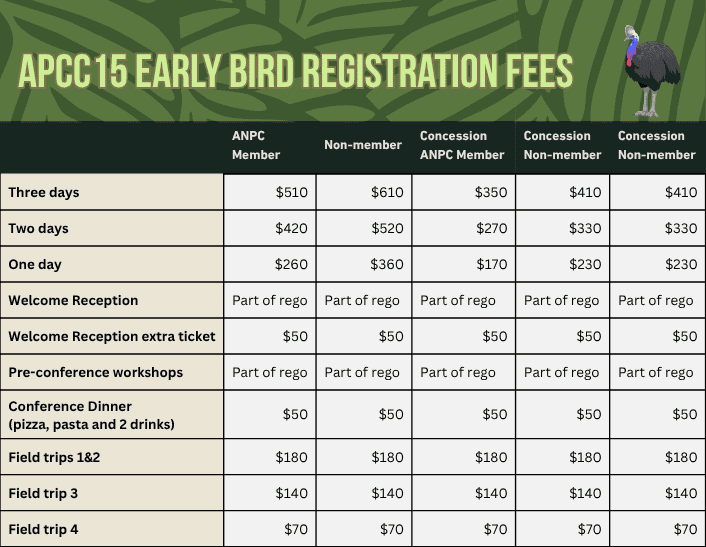Click the Welcome Reception extra ticket label

pos(112,336)
